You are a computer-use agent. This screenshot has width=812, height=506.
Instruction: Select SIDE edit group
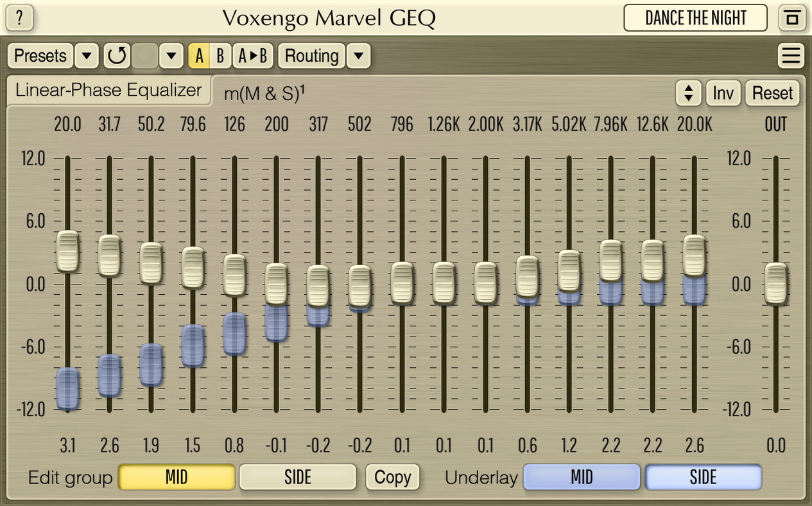(x=298, y=477)
